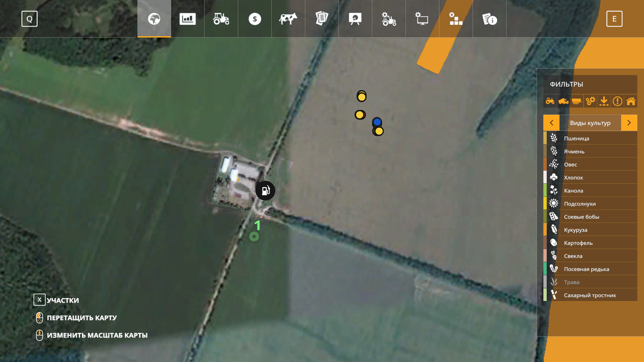This screenshot has height=362, width=644.
Task: Toggle the Хлопок crop filter
Action: tap(590, 177)
